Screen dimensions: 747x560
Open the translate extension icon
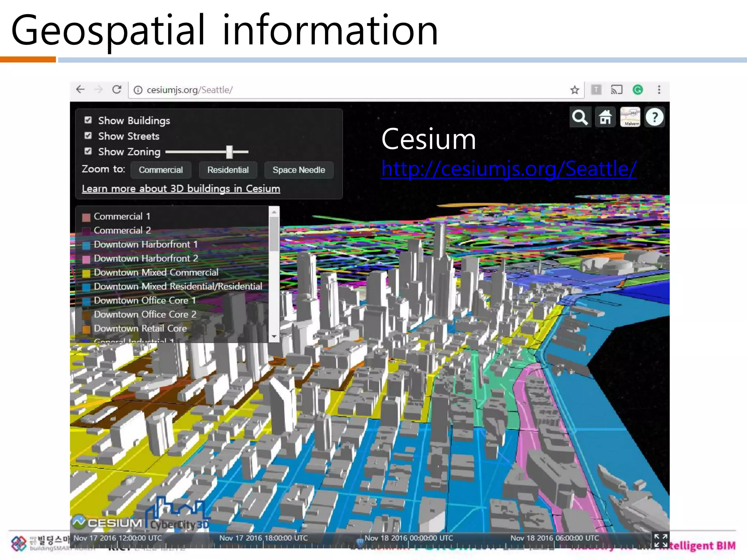[x=596, y=89]
